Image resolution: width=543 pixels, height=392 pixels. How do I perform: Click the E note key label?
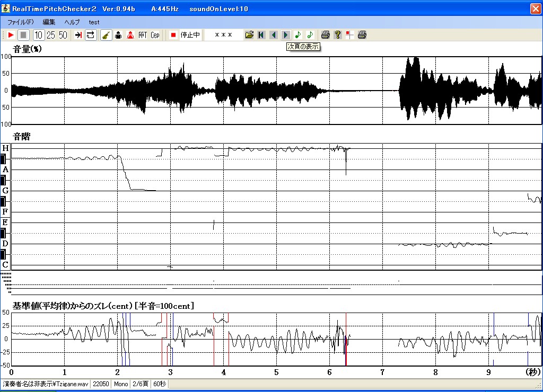coord(5,222)
